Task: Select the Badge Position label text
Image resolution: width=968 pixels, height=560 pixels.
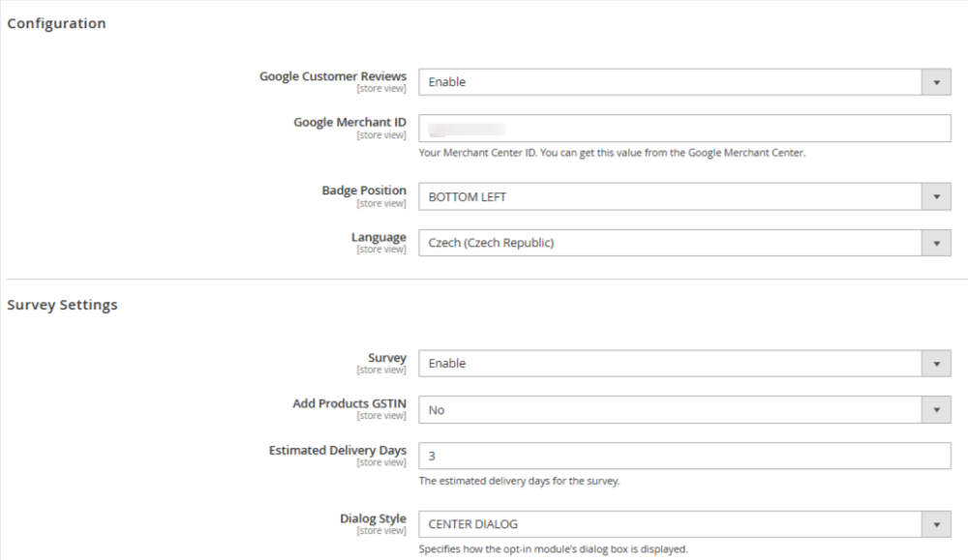Action: 364,191
